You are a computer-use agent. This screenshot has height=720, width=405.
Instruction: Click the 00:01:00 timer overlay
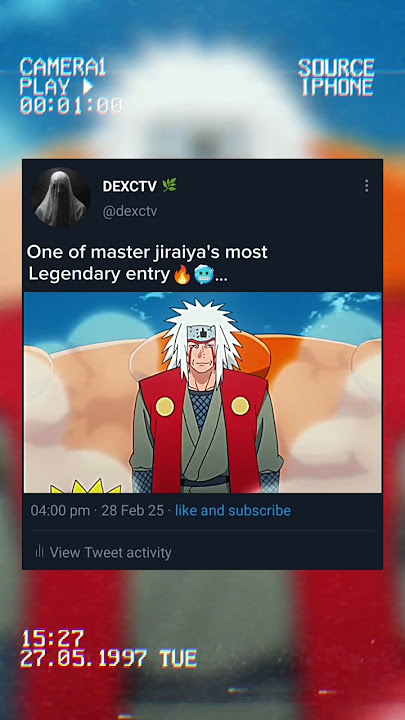[71, 105]
